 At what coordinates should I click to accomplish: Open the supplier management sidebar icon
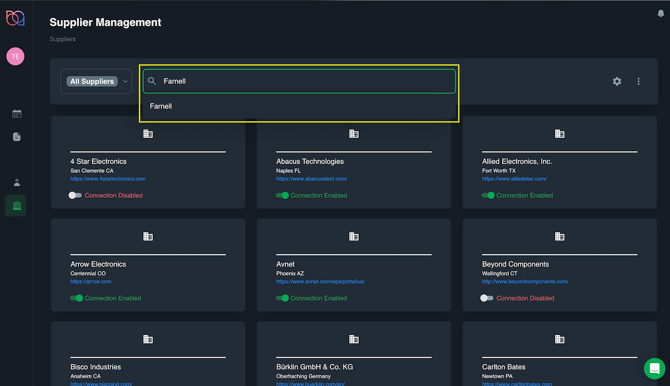coord(16,206)
